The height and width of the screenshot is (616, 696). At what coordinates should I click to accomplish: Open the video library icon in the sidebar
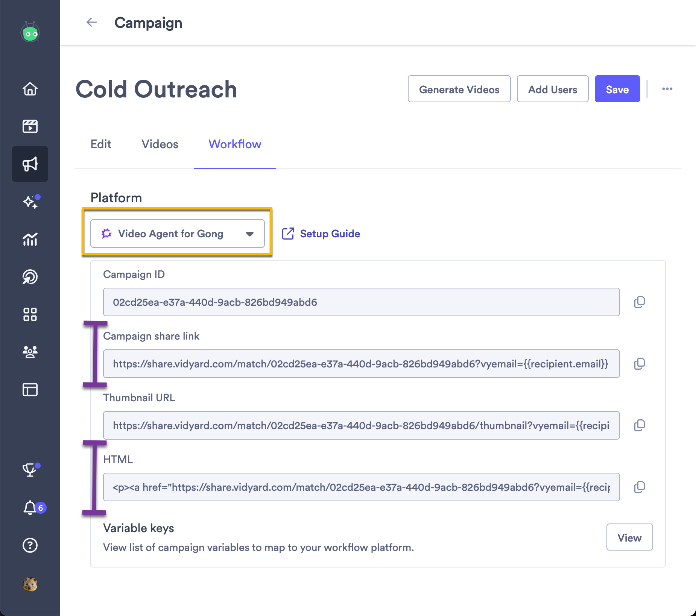[30, 126]
